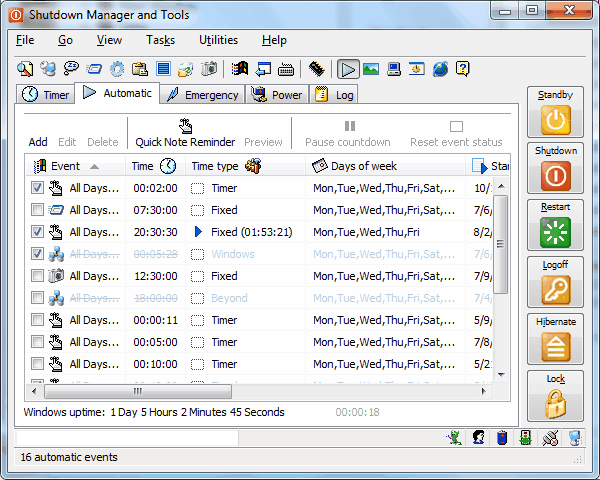Open the Tasks menu
The width and height of the screenshot is (600, 480).
(160, 40)
